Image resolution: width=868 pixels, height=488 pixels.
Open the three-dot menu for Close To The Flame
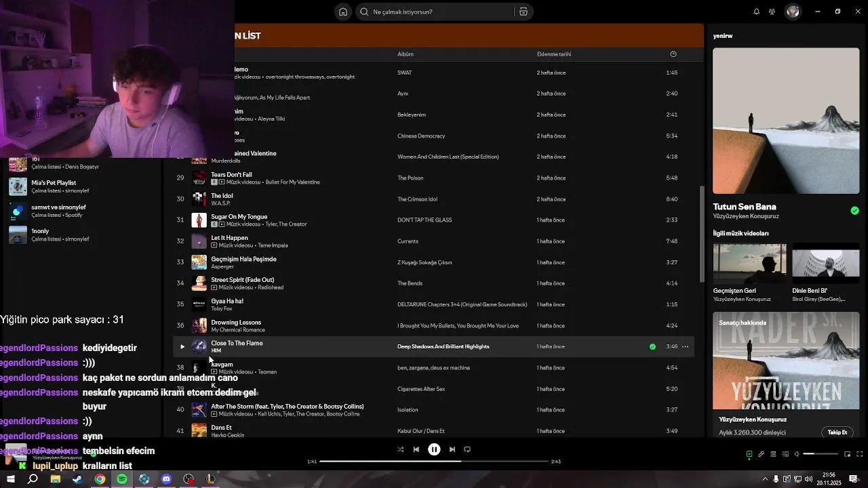(685, 346)
